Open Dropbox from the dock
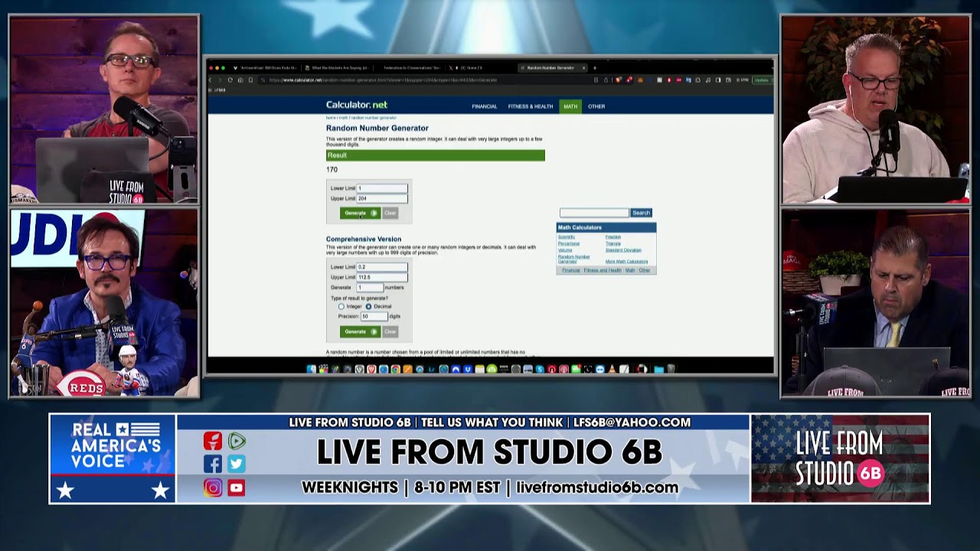The image size is (980, 551). pyautogui.click(x=468, y=369)
